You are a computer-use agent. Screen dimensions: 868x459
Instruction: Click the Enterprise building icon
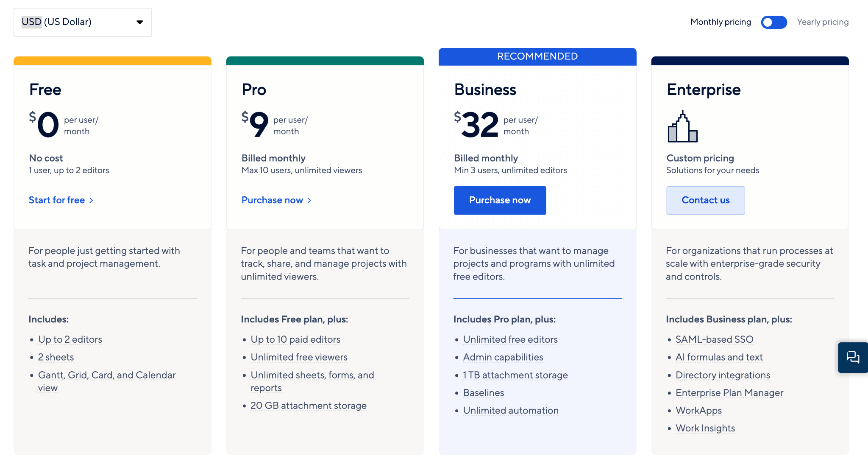pos(682,126)
